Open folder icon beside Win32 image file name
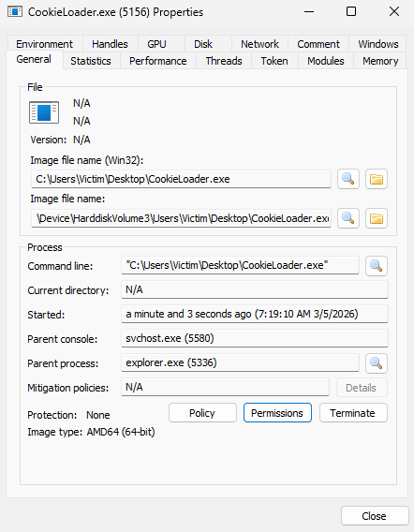This screenshot has width=414, height=532. click(x=377, y=179)
